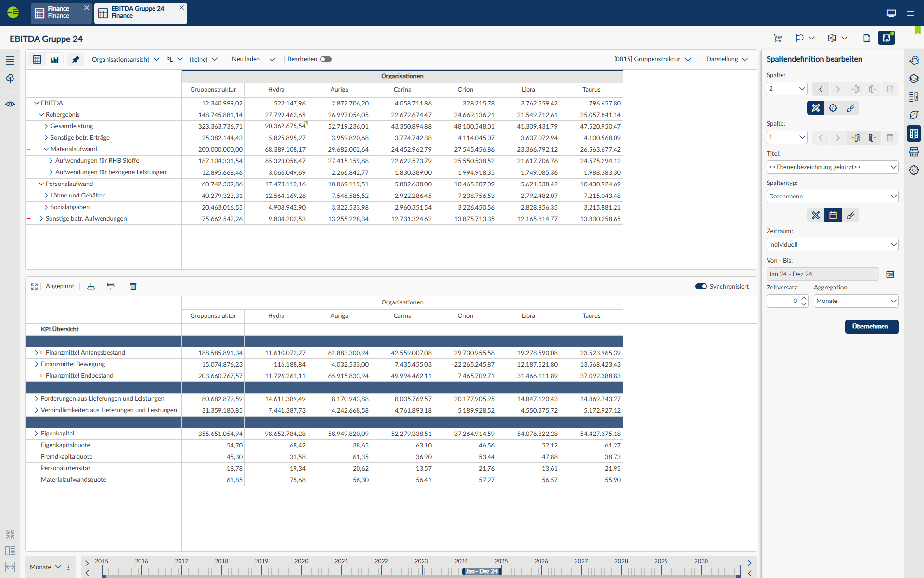Collapse the EBITDA row
The width and height of the screenshot is (924, 578).
pos(37,103)
